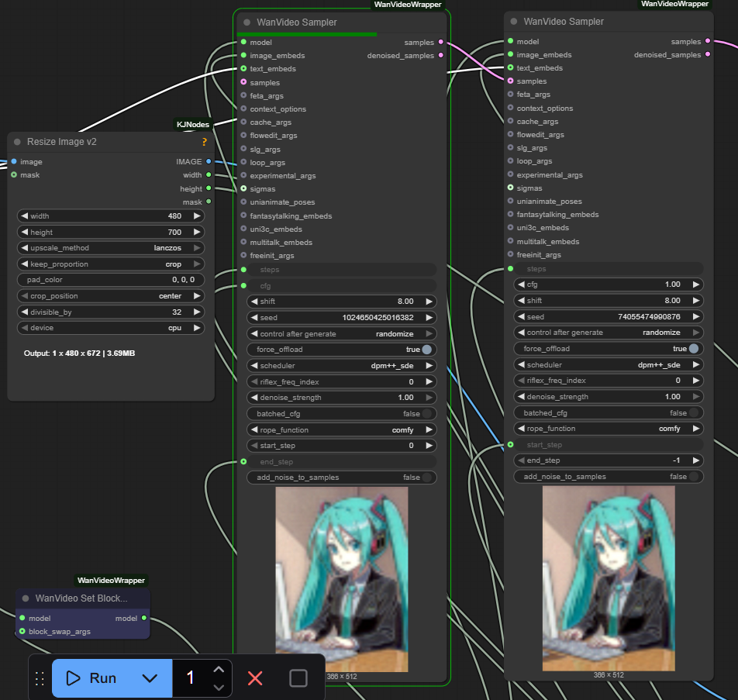The width and height of the screenshot is (738, 700).
Task: Click samples output port on left sampler
Action: click(440, 42)
